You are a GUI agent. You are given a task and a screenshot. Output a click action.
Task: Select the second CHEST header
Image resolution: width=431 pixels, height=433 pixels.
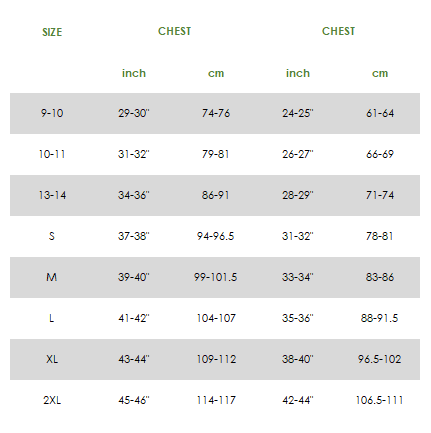click(x=338, y=31)
